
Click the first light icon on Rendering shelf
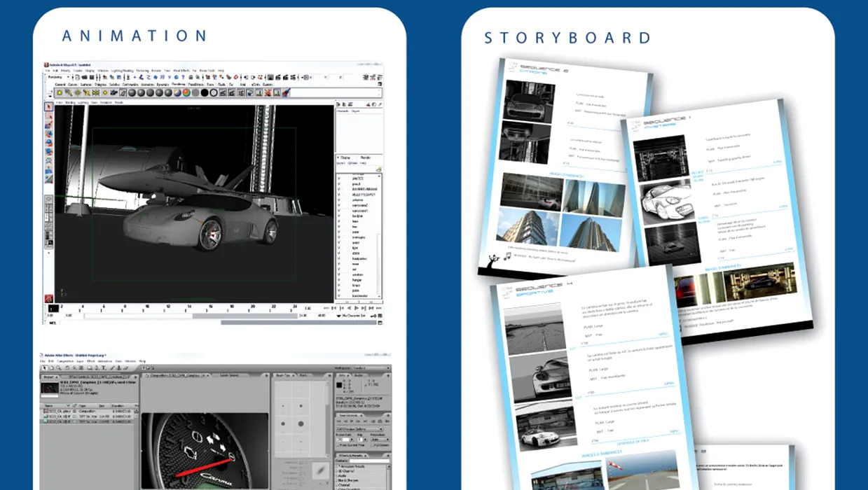coord(60,93)
